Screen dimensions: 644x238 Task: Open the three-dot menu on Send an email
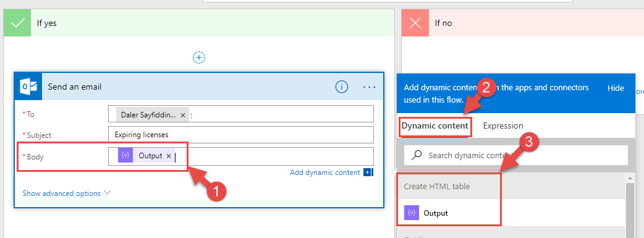tap(369, 87)
